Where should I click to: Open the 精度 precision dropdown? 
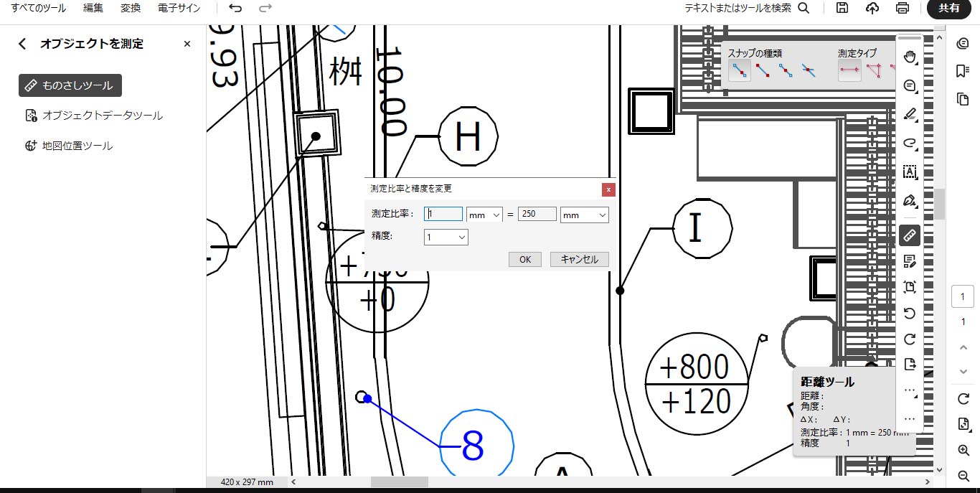446,236
